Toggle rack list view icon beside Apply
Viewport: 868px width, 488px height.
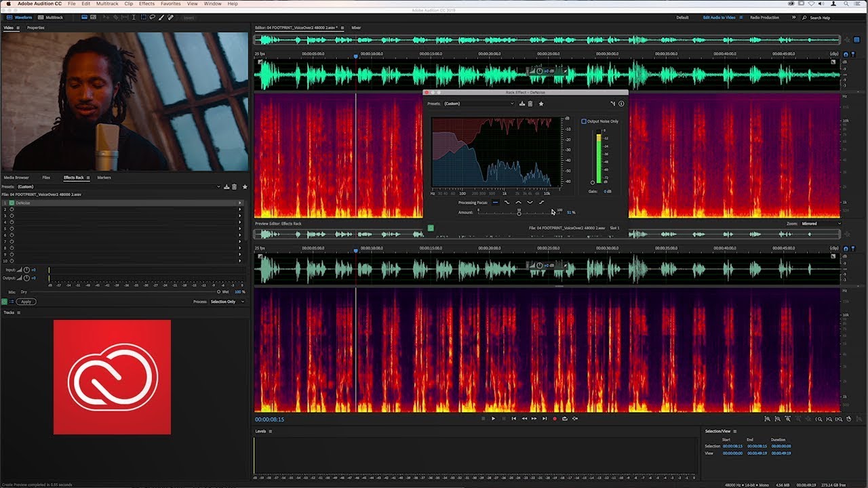[x=12, y=302]
